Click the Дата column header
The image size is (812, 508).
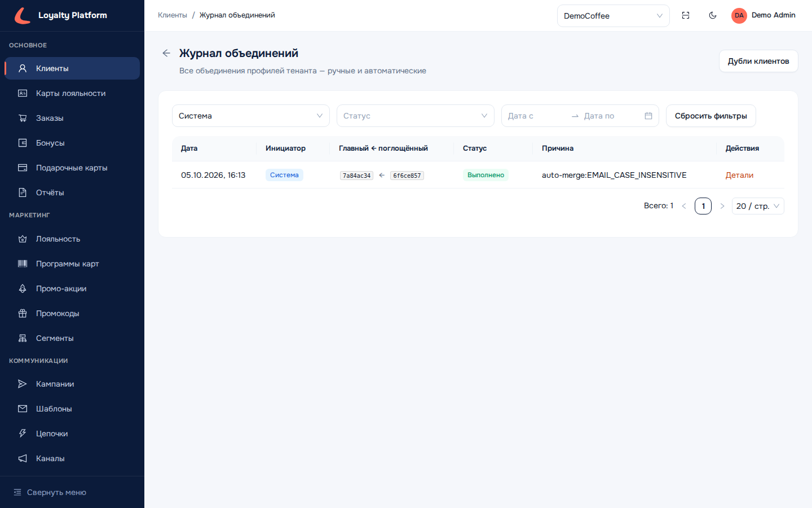click(x=214, y=148)
